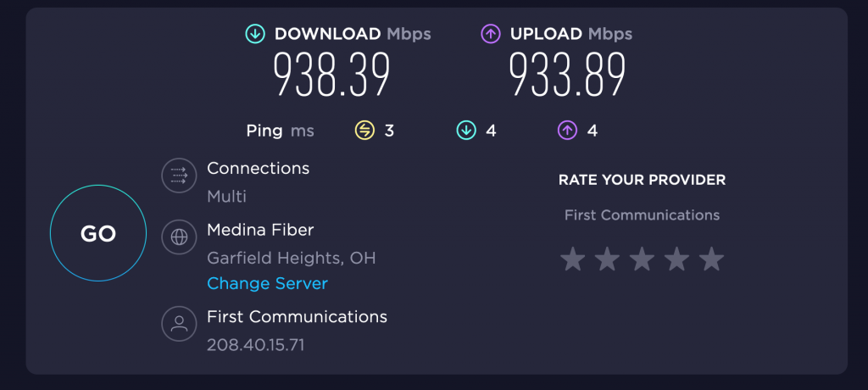
Task: Click the download arrow icon beside DOWNLOAD
Action: click(x=255, y=34)
